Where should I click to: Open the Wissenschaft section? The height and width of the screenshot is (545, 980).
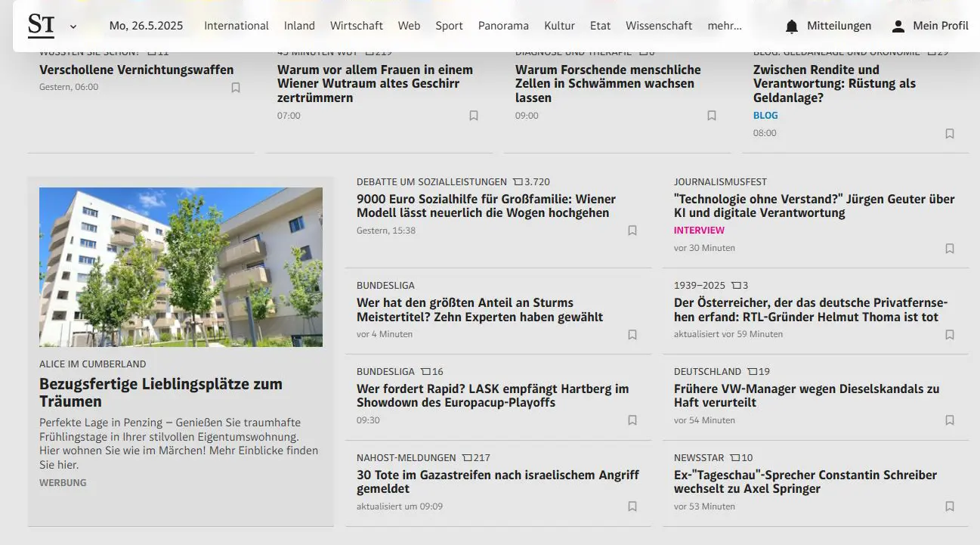pos(658,26)
